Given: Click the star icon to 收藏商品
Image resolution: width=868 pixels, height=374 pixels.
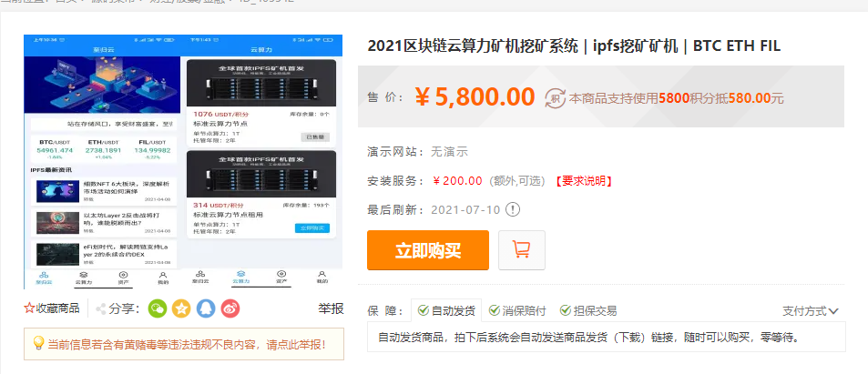Looking at the screenshot, I should 29,308.
